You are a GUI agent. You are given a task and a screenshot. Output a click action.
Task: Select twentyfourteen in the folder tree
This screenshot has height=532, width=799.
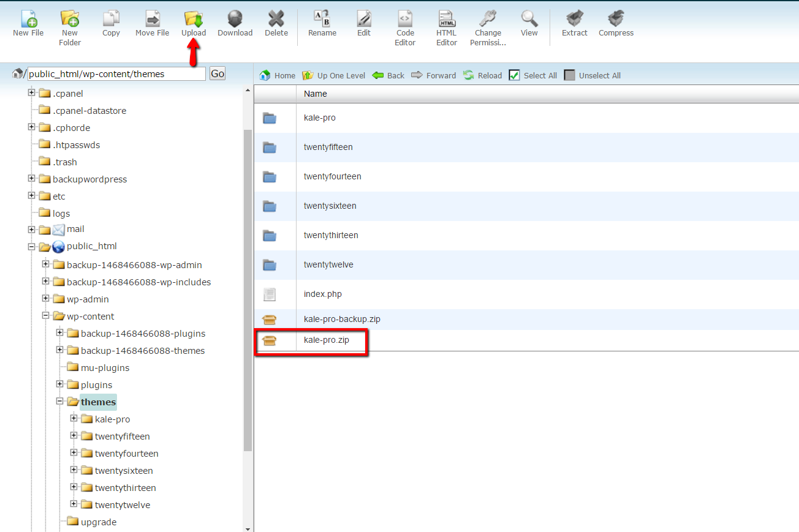coord(127,453)
